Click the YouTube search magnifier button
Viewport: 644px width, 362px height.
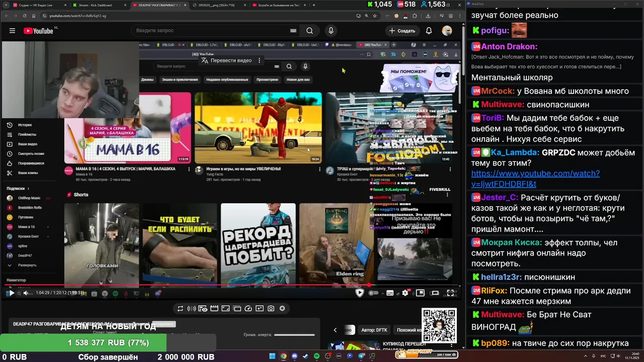[x=309, y=31]
